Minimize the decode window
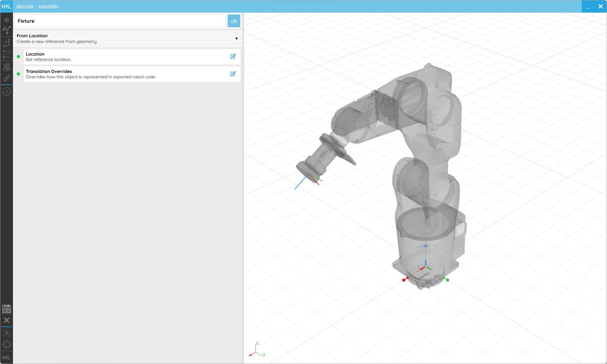This screenshot has height=364, width=607. 588,6
